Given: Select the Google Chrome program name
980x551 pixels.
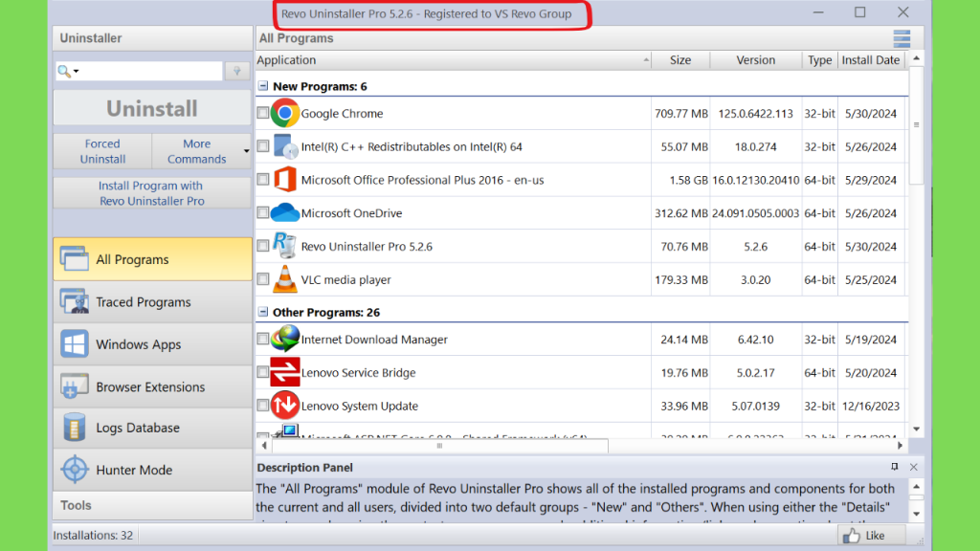Looking at the screenshot, I should (342, 114).
